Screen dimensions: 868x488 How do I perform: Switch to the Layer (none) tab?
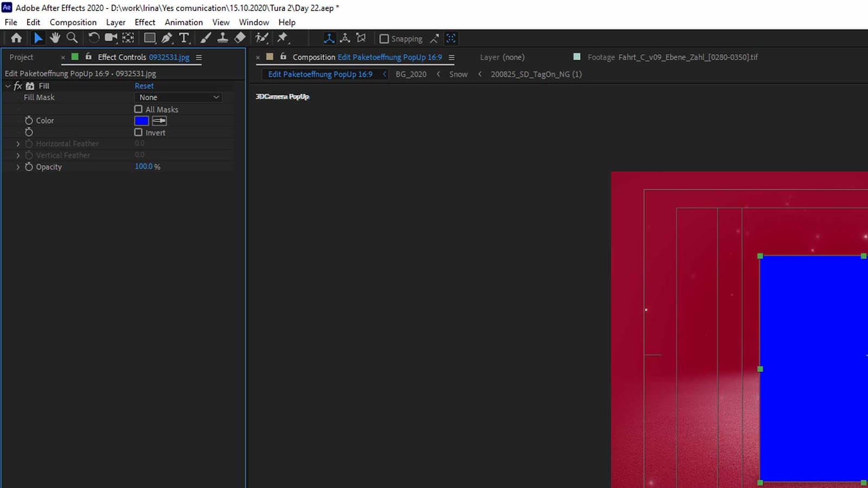pyautogui.click(x=502, y=57)
